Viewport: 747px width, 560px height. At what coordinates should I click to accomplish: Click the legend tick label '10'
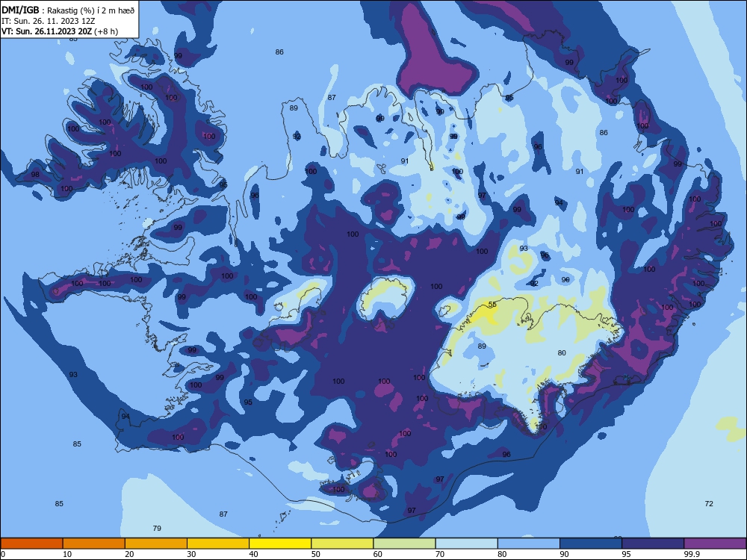[67, 554]
